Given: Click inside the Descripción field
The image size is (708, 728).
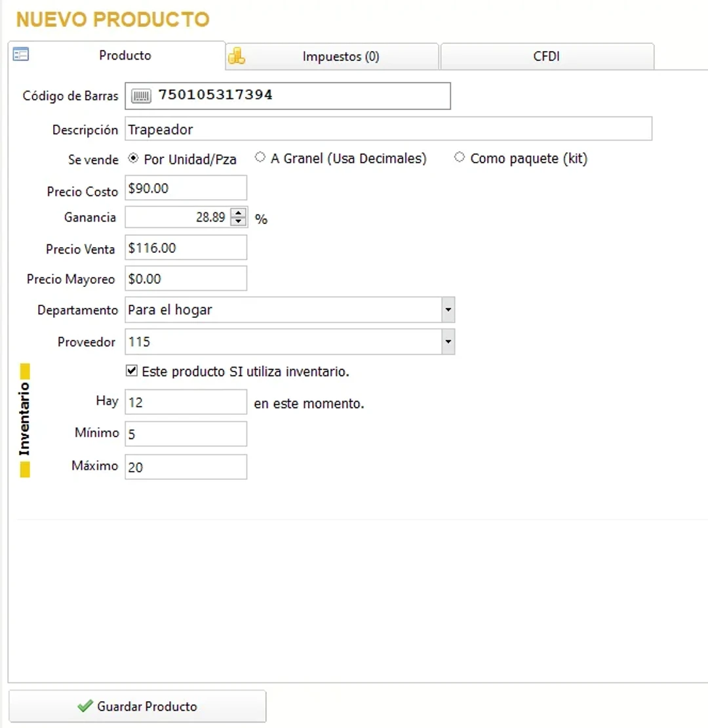Looking at the screenshot, I should pos(328,129).
